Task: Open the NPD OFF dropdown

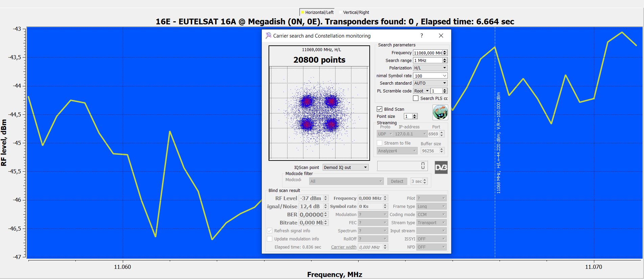Action: pos(432,247)
